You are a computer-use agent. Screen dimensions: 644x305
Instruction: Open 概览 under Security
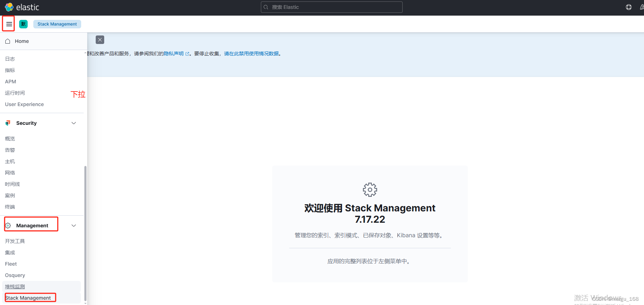(x=10, y=139)
